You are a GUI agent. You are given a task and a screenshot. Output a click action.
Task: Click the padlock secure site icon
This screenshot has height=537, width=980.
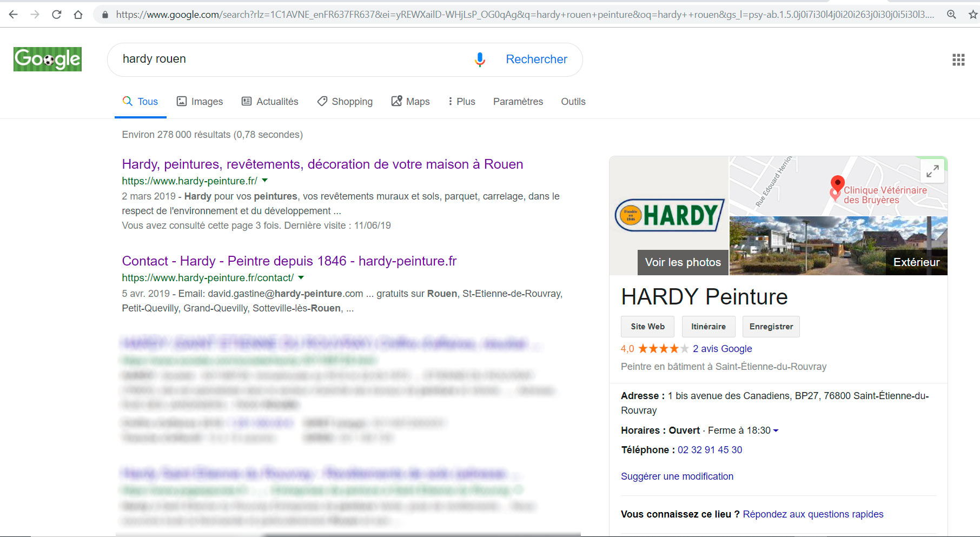tap(105, 15)
